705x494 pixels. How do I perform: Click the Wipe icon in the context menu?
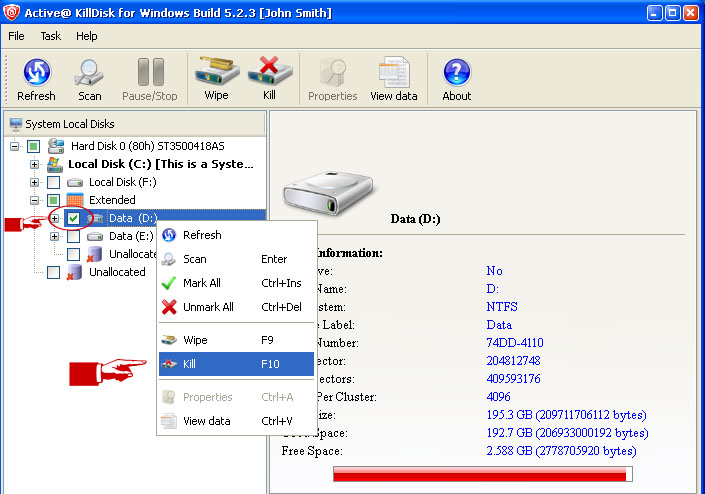click(x=169, y=340)
